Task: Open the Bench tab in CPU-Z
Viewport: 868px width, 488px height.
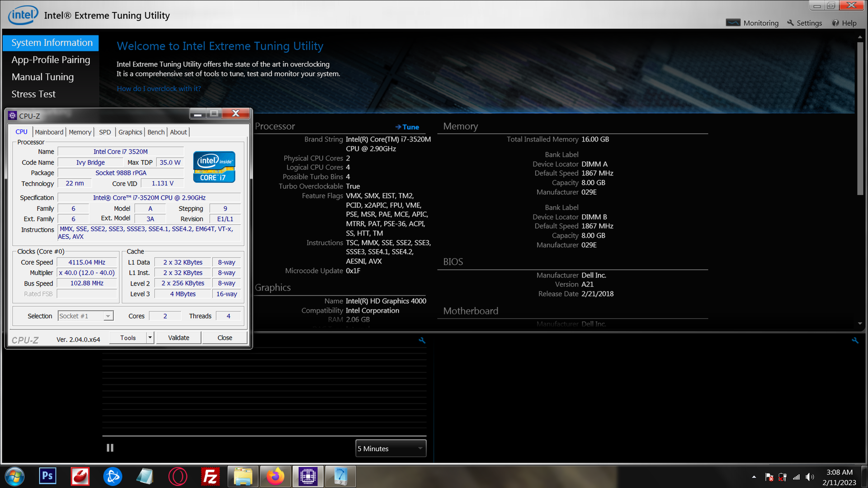Action: pyautogui.click(x=156, y=132)
